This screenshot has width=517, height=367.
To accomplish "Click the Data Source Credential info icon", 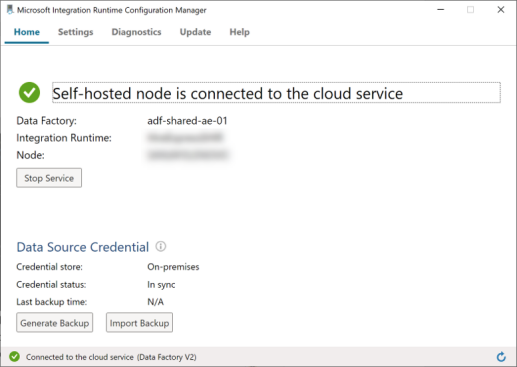I will coord(161,247).
